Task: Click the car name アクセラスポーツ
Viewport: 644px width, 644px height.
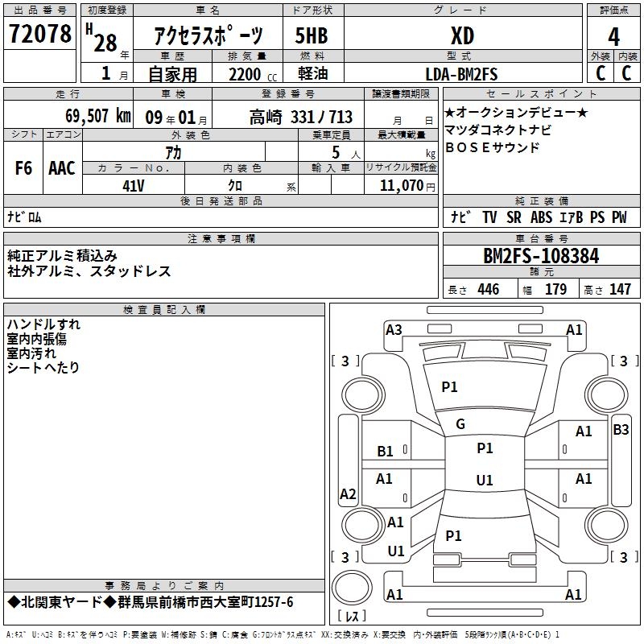Action: point(208,35)
